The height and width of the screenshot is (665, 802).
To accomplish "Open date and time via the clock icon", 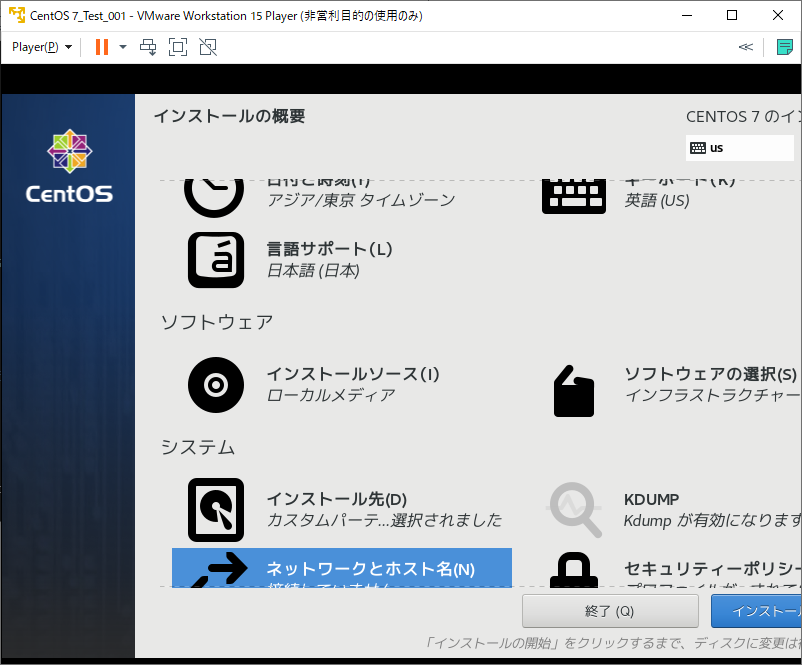I will tap(214, 197).
